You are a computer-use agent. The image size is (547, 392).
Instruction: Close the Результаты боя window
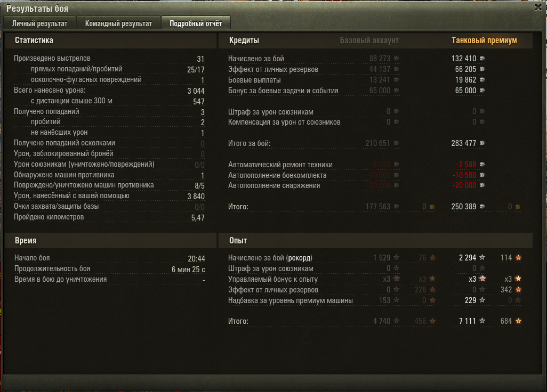(x=538, y=7)
